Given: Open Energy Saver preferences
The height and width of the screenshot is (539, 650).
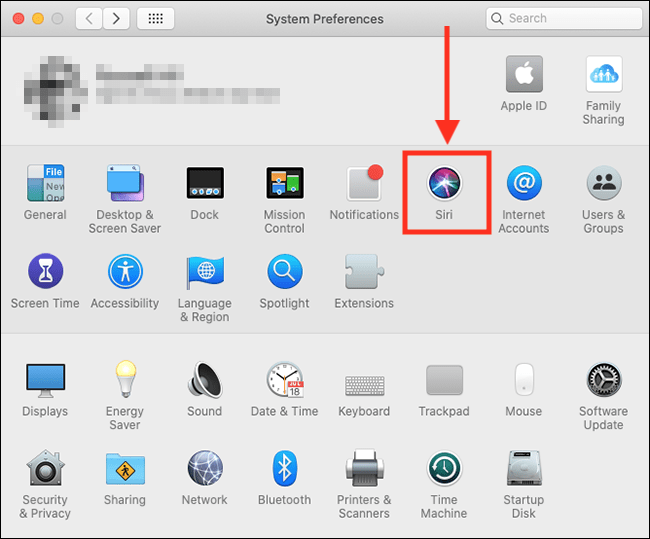Looking at the screenshot, I should [125, 379].
